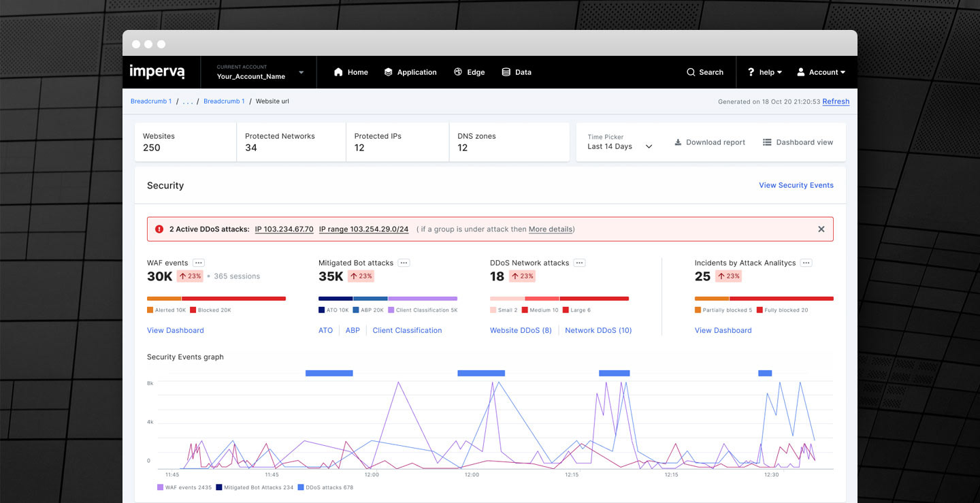
Task: Click the Data database icon
Action: pos(506,72)
